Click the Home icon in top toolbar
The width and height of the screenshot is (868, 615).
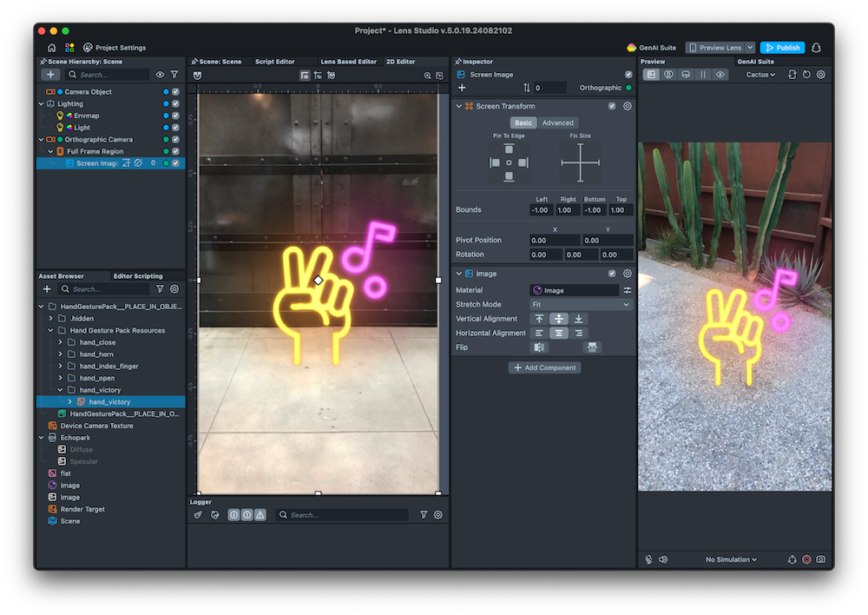pos(52,48)
